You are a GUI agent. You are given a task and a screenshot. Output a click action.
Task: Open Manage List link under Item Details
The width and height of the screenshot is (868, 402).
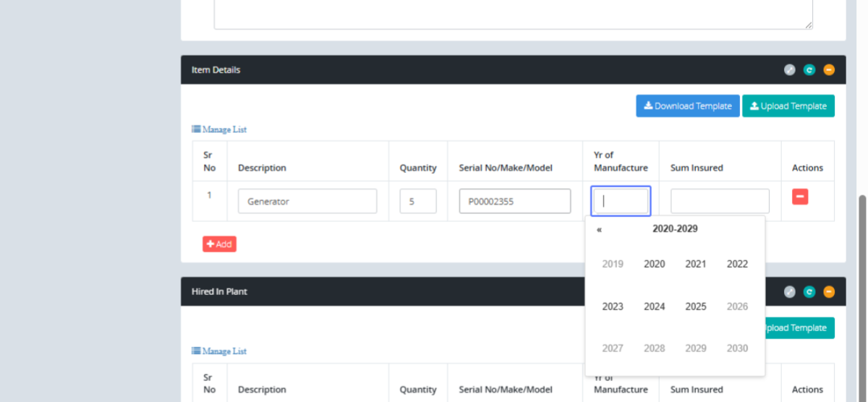point(219,129)
